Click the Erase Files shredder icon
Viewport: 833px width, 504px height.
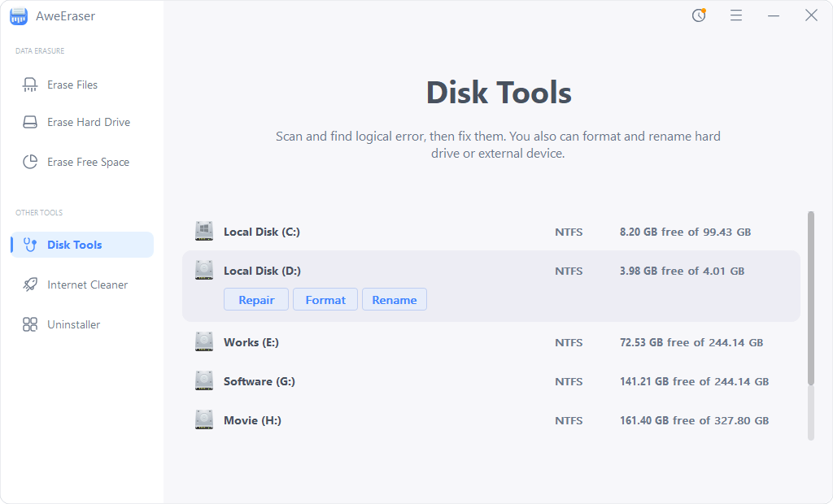click(30, 85)
